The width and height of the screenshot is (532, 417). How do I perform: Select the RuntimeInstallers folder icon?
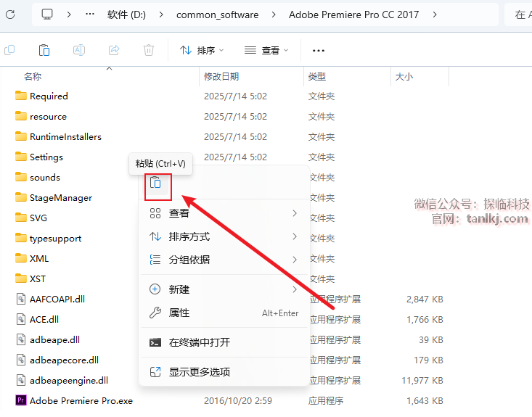[x=21, y=136]
